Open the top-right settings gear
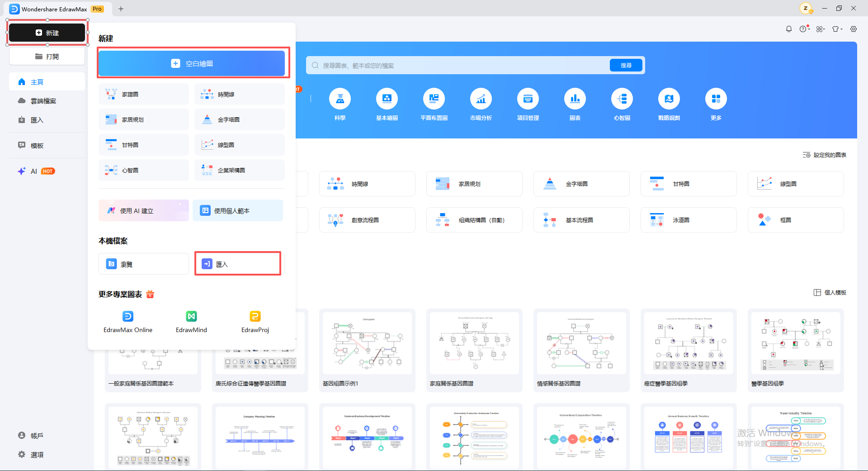The width and height of the screenshot is (868, 471). tap(854, 29)
